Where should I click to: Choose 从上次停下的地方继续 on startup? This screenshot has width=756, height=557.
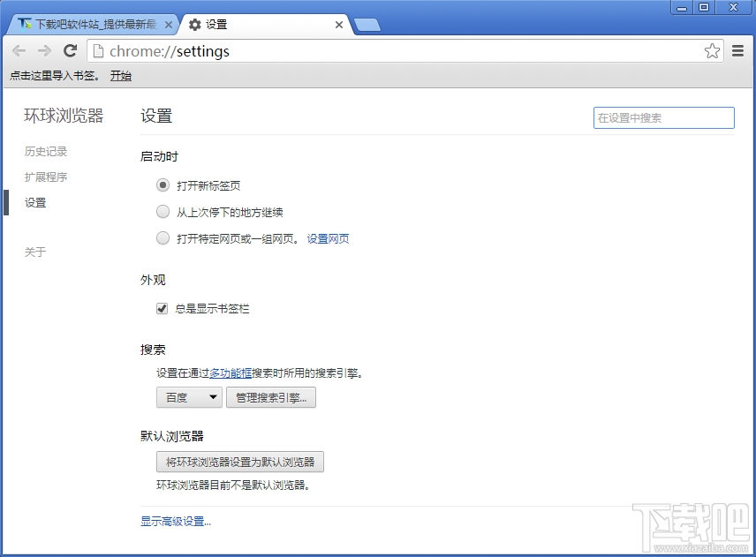[x=163, y=212]
